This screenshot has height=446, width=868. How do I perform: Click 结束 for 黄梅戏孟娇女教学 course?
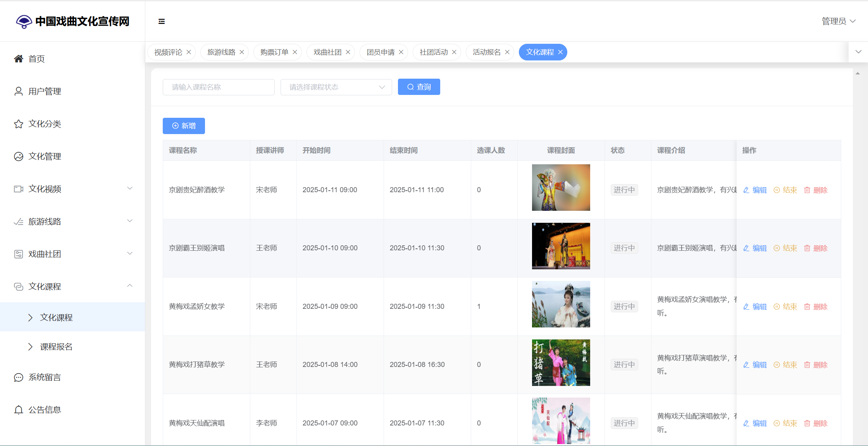coord(785,307)
